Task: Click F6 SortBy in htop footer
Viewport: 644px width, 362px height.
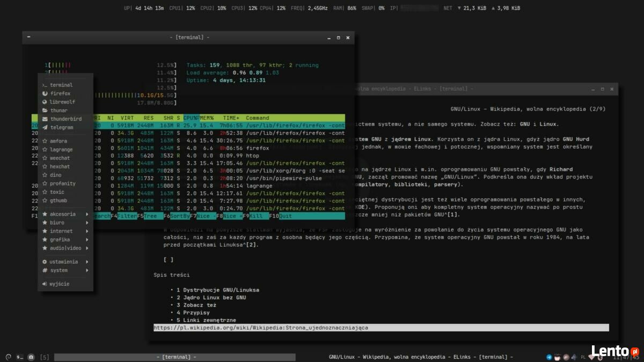Action: click(176, 216)
